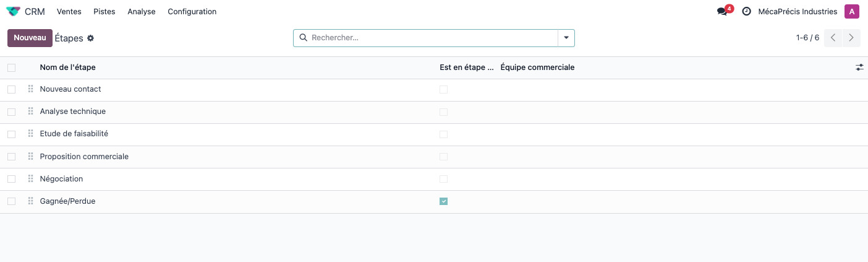Click the Étapes breadcrumb title

point(69,38)
